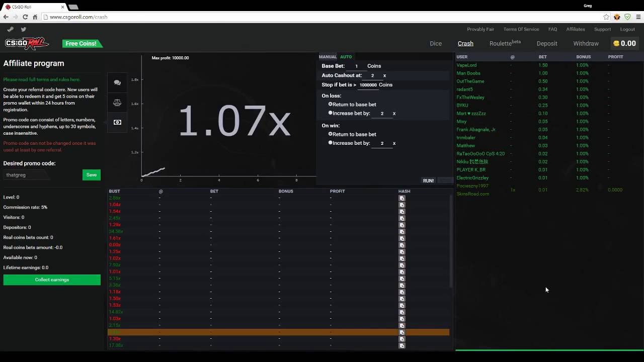Screen dimensions: 644x362
Task: Click the orange extension icon in toolbar
Action: click(617, 17)
